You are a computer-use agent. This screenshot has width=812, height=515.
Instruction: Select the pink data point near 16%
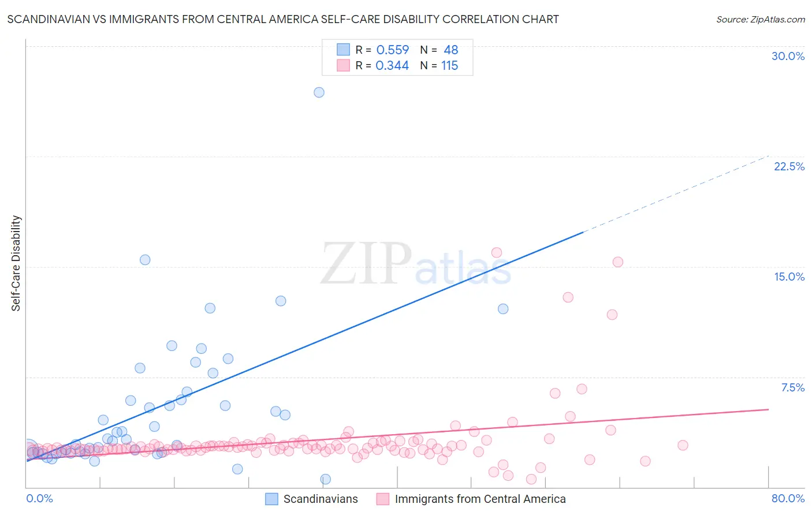coord(497,252)
